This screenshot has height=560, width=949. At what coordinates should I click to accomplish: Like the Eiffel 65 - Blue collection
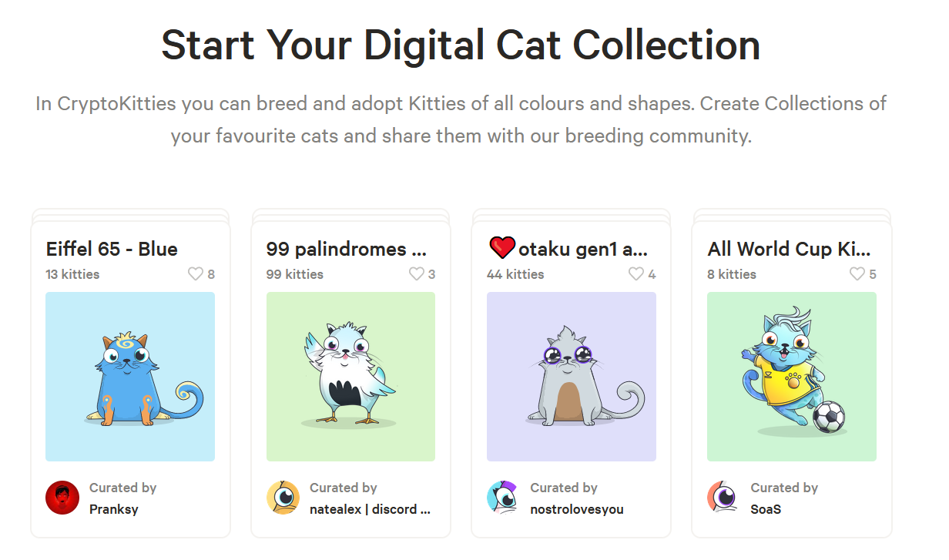(196, 274)
